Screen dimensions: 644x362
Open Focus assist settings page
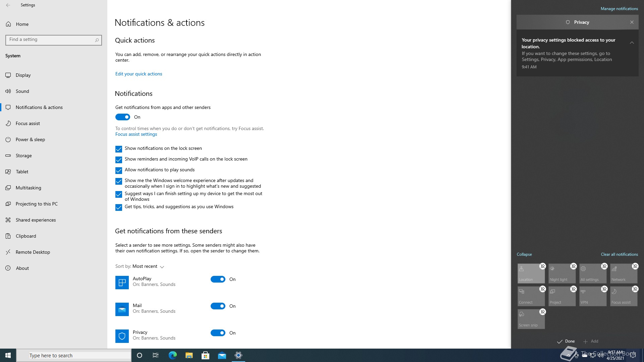tap(54, 123)
